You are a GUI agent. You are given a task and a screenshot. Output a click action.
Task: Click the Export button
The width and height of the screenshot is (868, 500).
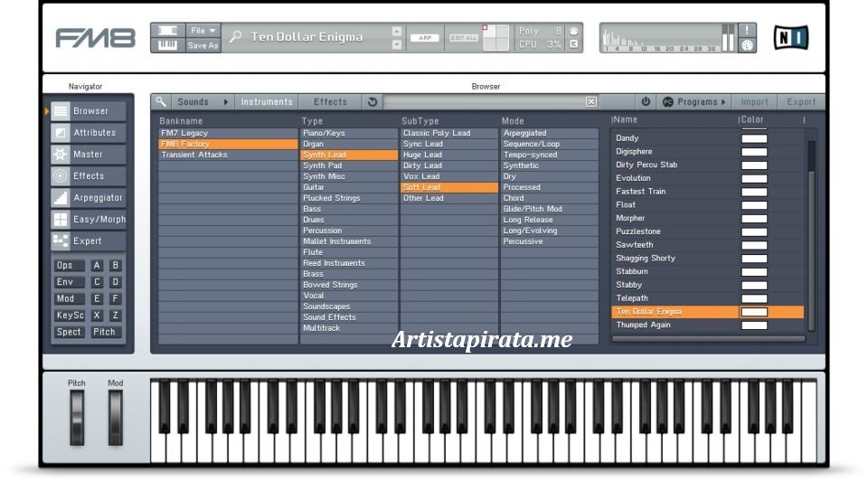tap(801, 102)
